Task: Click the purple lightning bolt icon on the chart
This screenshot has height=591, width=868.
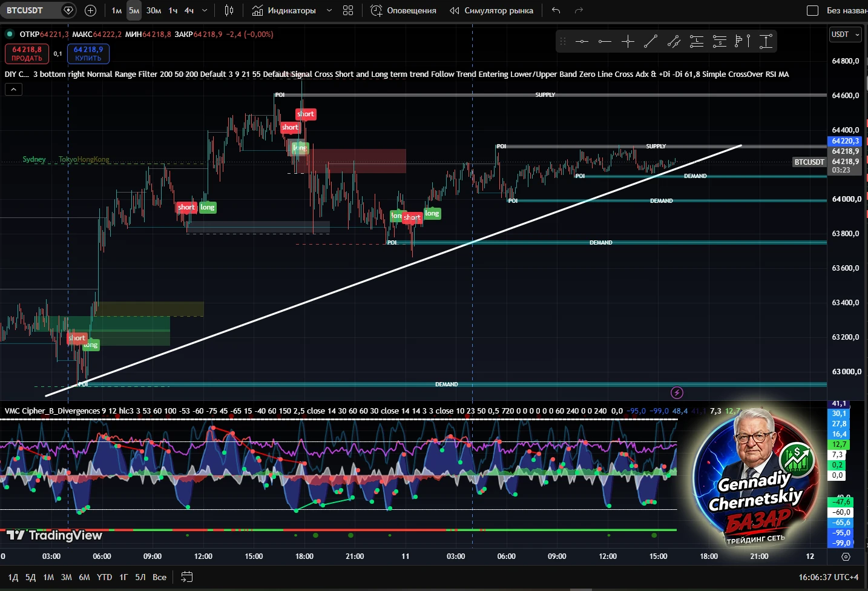Action: tap(677, 393)
